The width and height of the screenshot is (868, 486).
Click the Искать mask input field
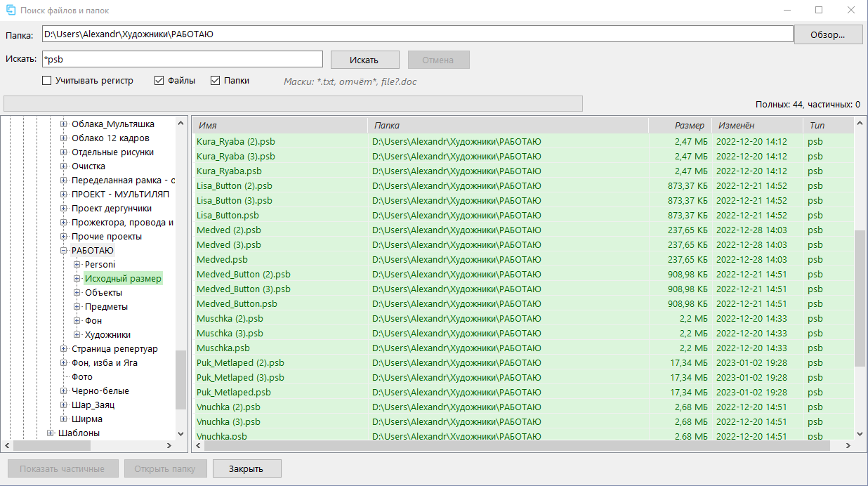point(182,60)
